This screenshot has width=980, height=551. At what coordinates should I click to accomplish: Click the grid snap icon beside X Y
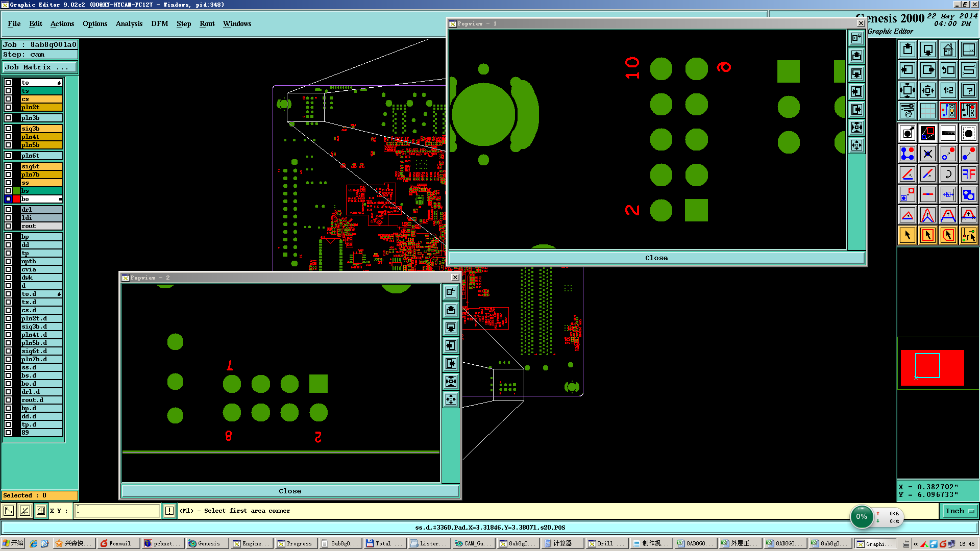coord(40,511)
